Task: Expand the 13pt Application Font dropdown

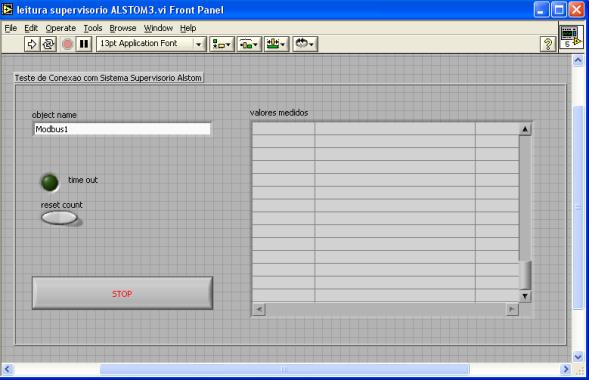Action: (199, 44)
